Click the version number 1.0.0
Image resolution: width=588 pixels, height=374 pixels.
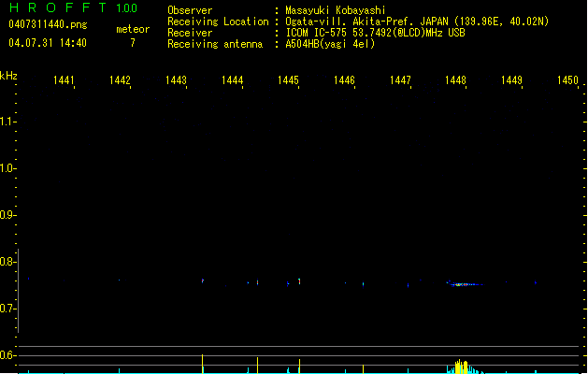click(x=126, y=8)
